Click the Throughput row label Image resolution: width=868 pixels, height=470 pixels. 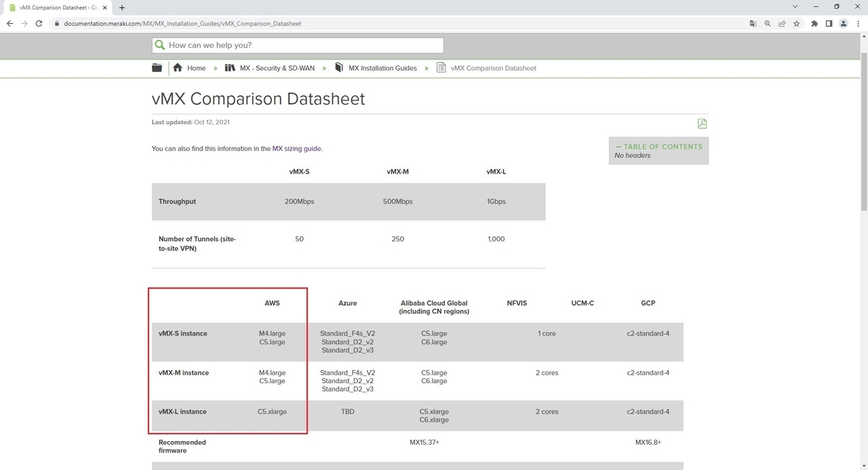point(177,202)
